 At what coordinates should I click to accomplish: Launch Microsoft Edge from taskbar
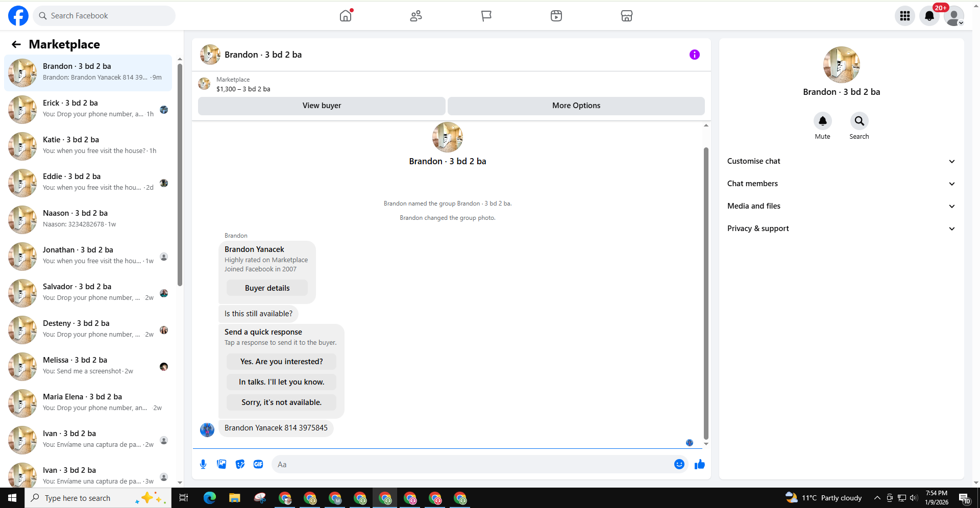(x=209, y=498)
